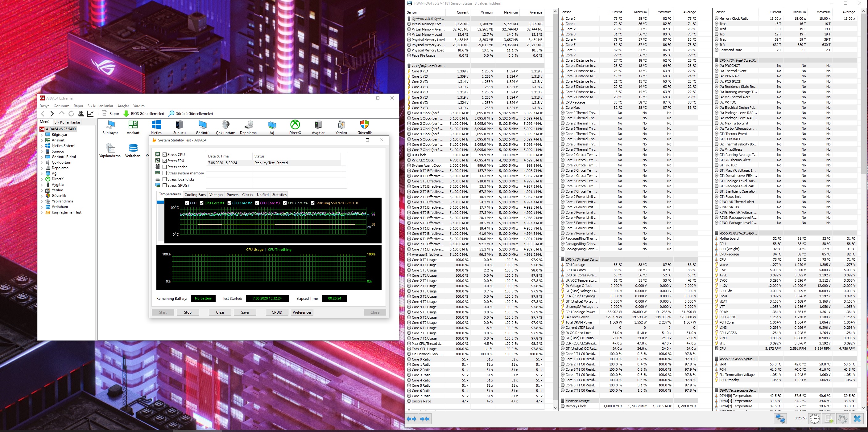Expand the İşletim Sistemi tree node
The height and width of the screenshot is (432, 868).
(42, 146)
